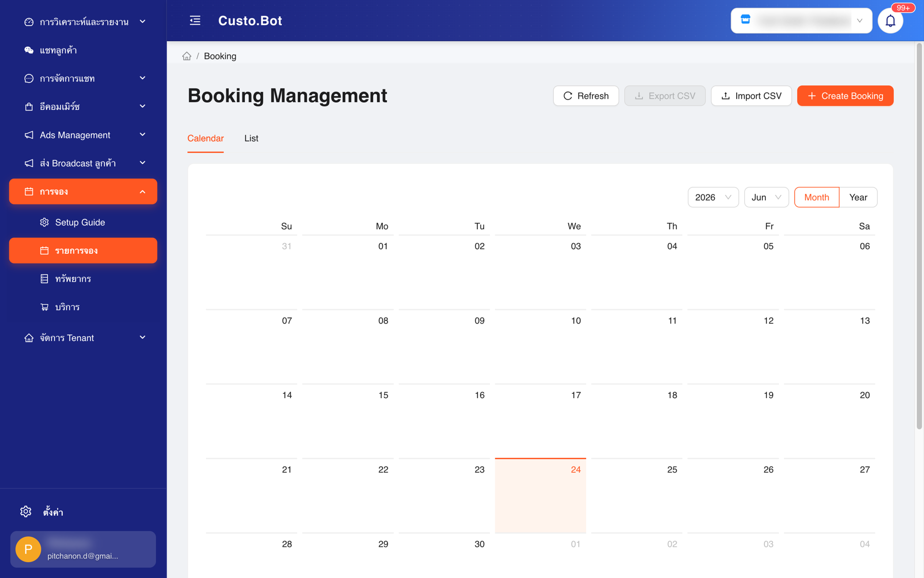Select the highlighted date 24
The width and height of the screenshot is (924, 578).
541,495
